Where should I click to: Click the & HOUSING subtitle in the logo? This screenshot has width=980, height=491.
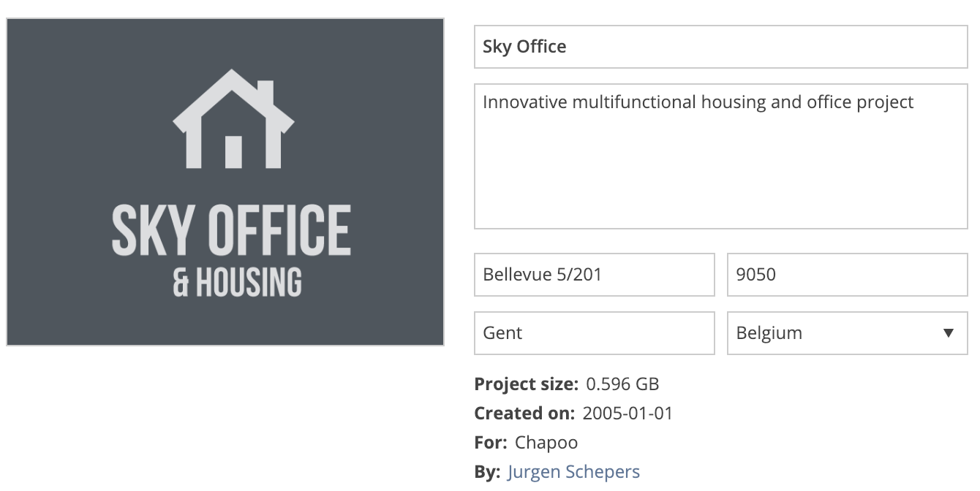[237, 283]
